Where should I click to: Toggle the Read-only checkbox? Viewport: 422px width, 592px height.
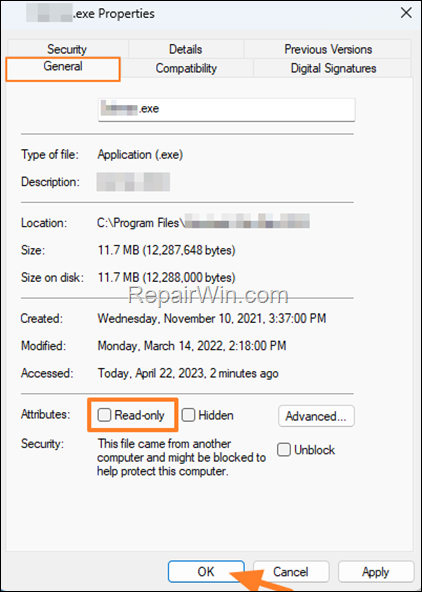tap(104, 415)
